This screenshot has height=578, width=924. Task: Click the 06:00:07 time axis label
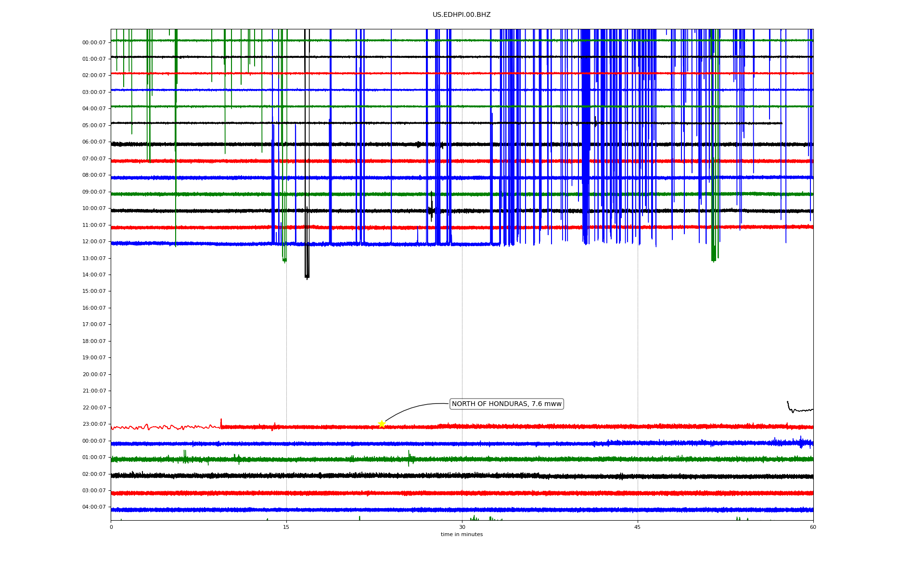(x=94, y=142)
